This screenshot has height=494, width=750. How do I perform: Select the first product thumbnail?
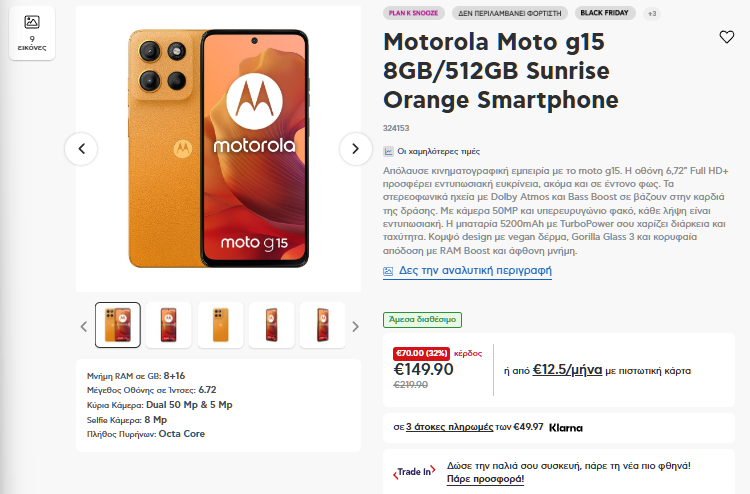coord(118,325)
